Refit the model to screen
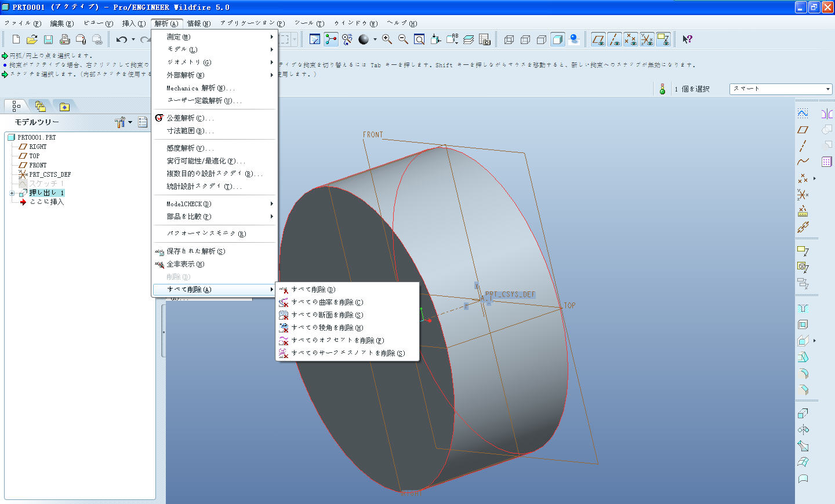This screenshot has width=835, height=504. [x=419, y=39]
